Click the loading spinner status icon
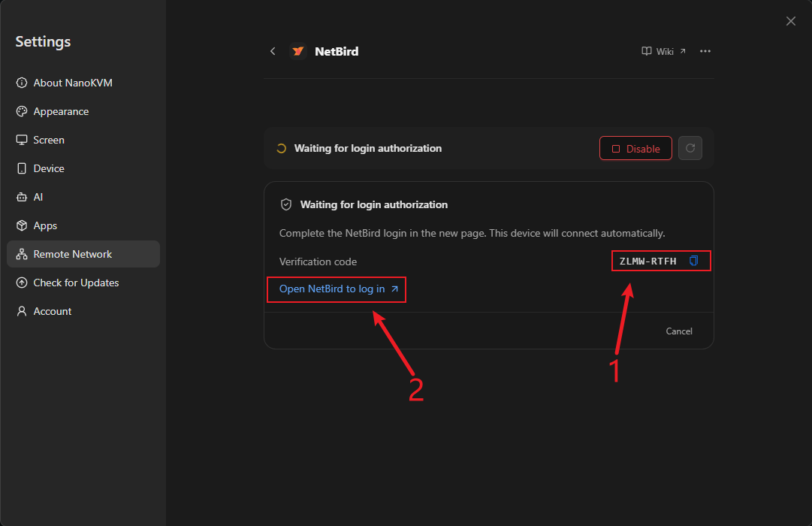The width and height of the screenshot is (812, 526). (x=281, y=149)
